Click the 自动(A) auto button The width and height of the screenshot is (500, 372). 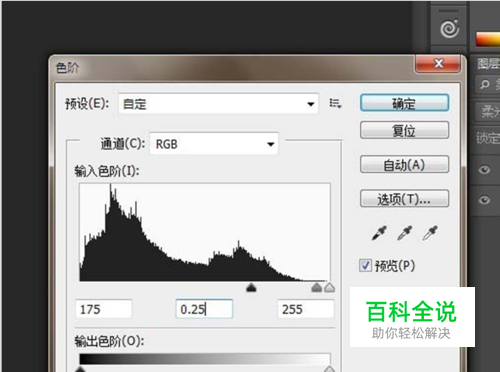pos(404,165)
